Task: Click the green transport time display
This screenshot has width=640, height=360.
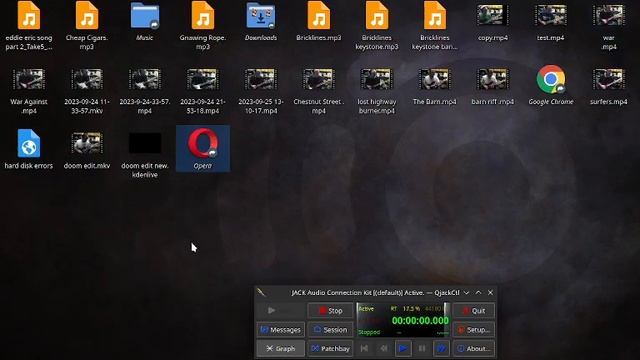Action: tap(420, 321)
